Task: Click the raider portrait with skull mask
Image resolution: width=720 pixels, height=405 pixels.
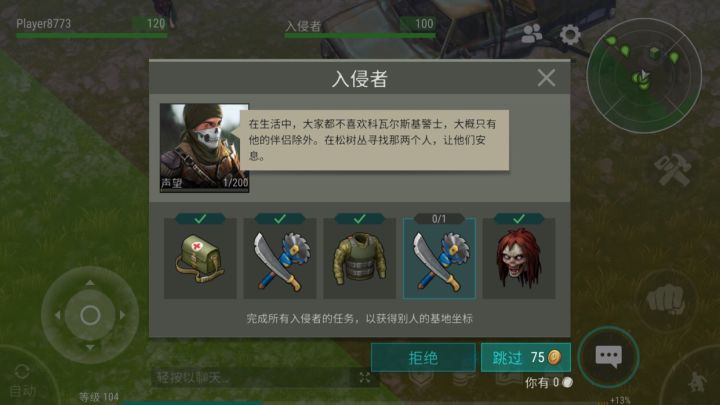Action: [204, 148]
